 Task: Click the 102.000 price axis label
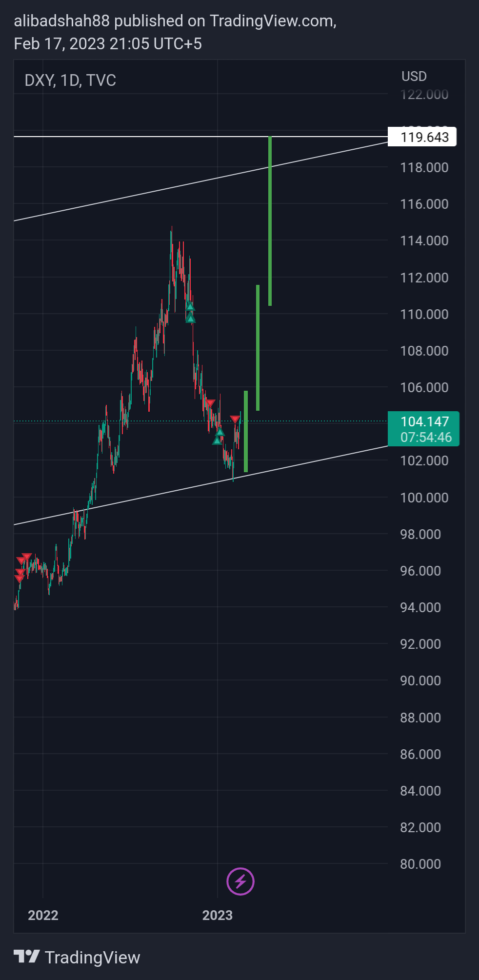(424, 460)
